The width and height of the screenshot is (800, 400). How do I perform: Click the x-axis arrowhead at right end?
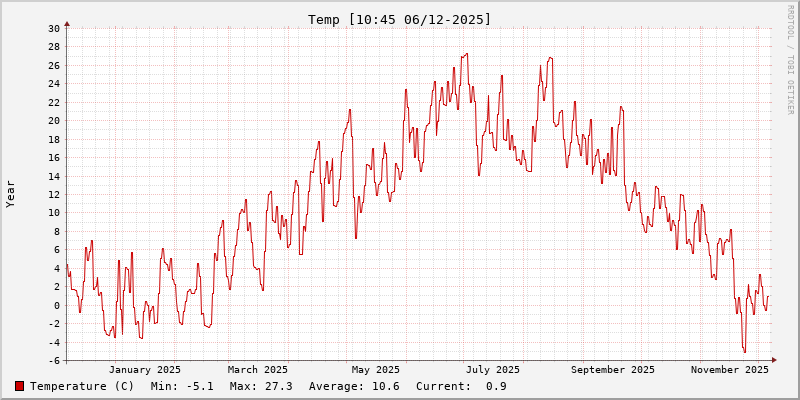point(773,360)
